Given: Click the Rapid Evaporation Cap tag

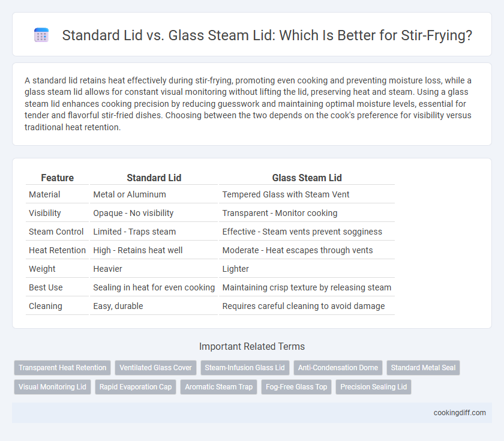Looking at the screenshot, I should tap(136, 387).
